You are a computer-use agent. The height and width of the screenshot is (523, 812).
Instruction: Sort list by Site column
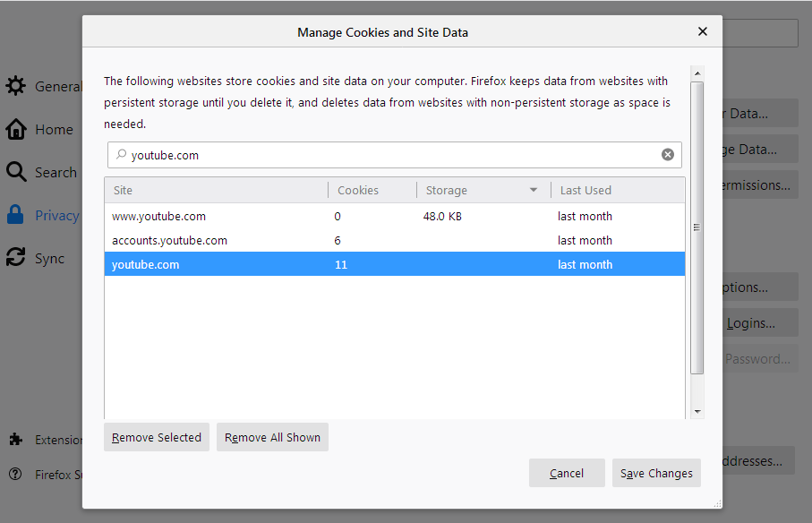coord(216,190)
